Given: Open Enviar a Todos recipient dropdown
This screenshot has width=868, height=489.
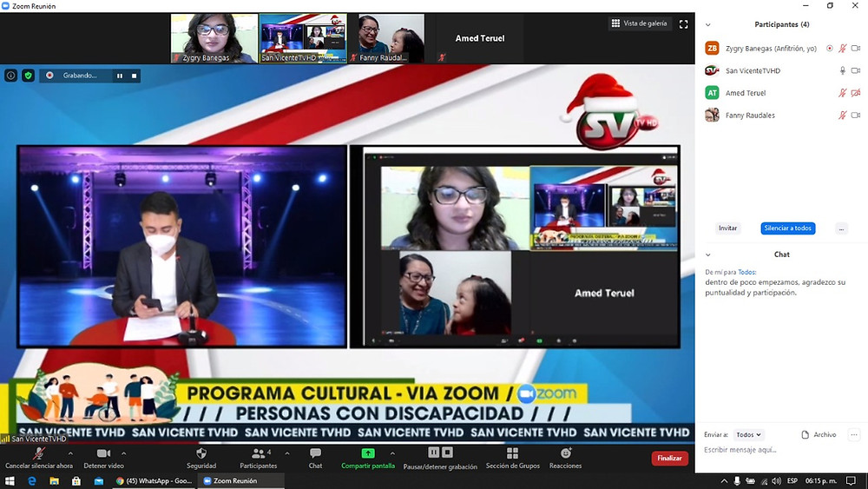Looking at the screenshot, I should click(x=748, y=435).
